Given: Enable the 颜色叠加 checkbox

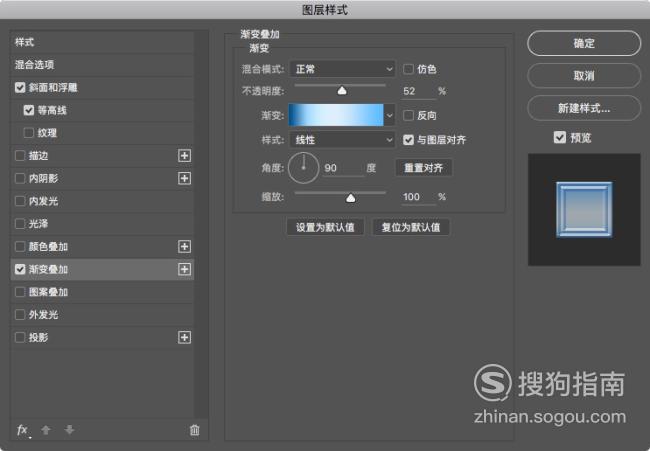Looking at the screenshot, I should coord(20,247).
